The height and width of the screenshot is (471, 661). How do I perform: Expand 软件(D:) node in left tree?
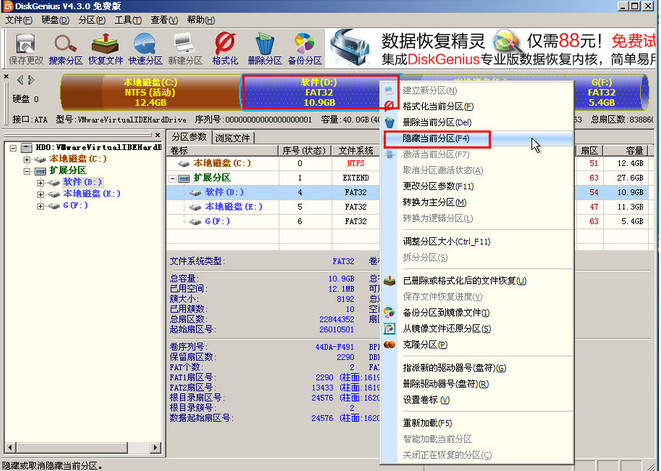pos(40,183)
